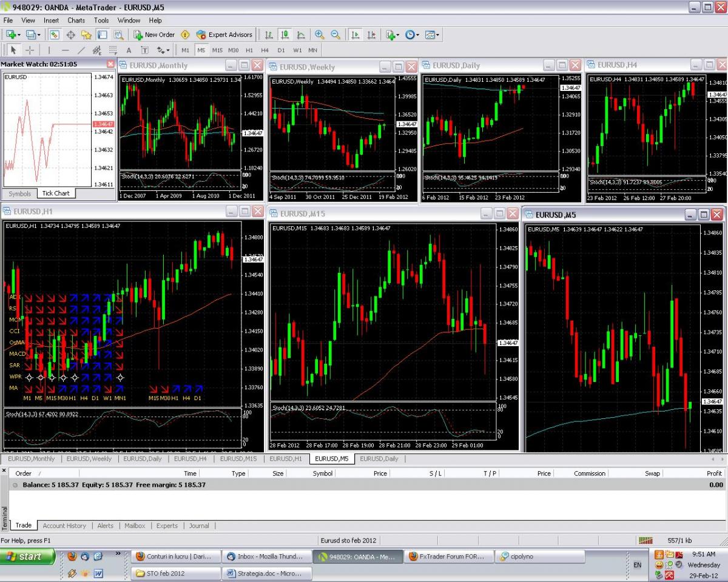Toggle the Market Watch panel icon
Image resolution: width=728 pixels, height=582 pixels.
point(55,35)
